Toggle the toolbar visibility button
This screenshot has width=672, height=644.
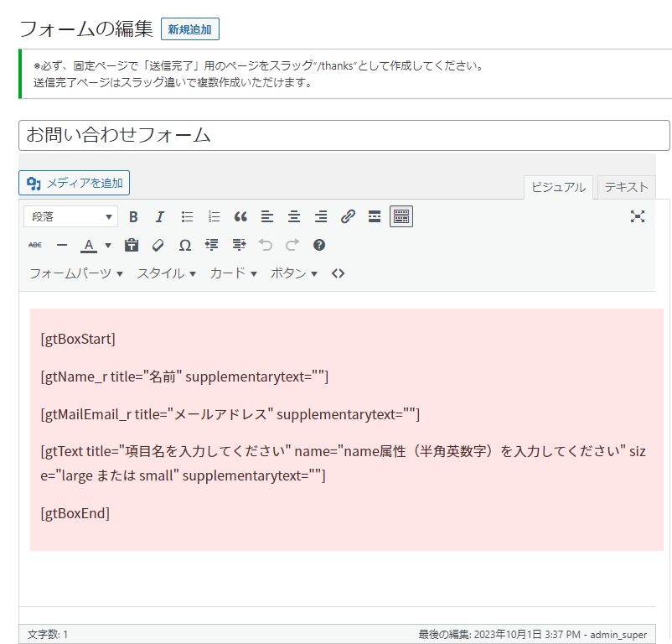click(401, 217)
